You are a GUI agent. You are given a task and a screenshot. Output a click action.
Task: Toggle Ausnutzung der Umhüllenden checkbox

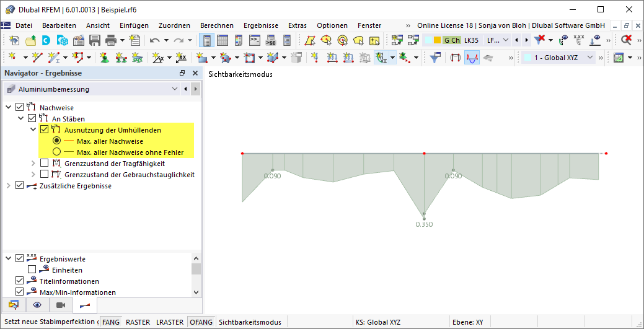click(45, 129)
